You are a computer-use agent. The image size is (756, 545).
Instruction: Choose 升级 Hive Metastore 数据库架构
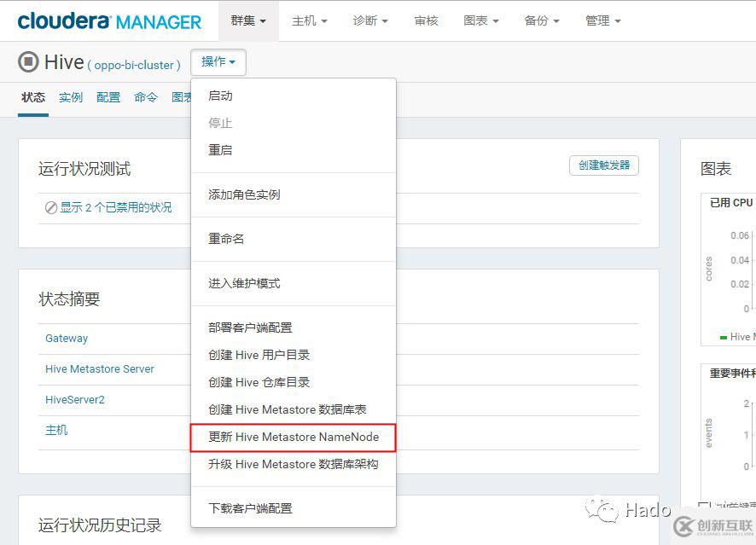pos(294,465)
